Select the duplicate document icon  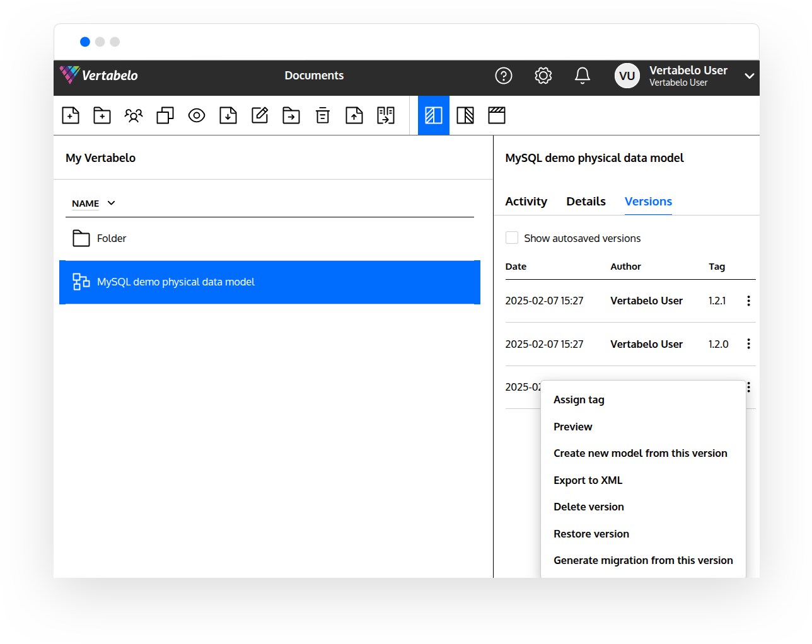(x=165, y=115)
